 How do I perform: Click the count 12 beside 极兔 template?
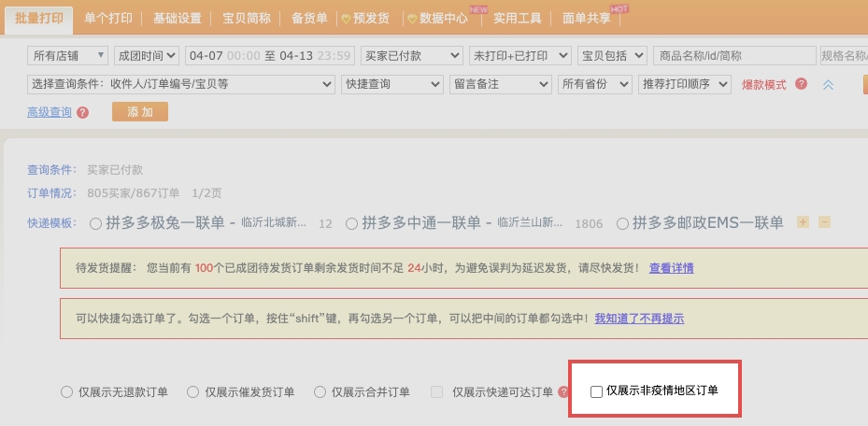coord(325,224)
